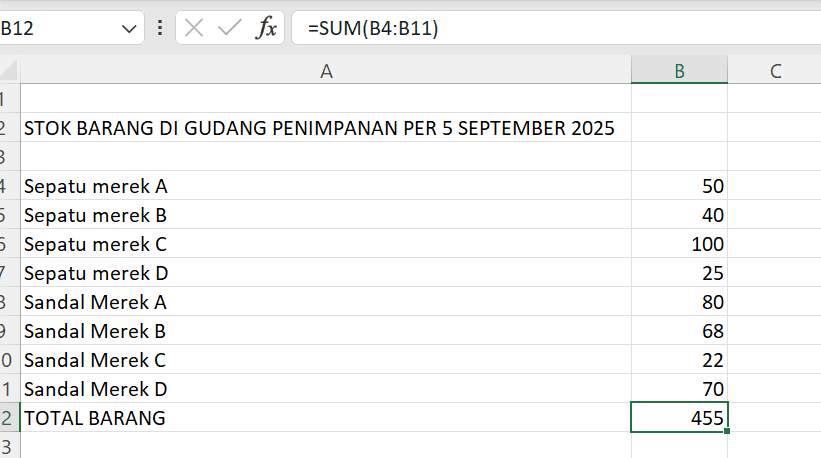Click the Cancel X icon in formula bar
The height and width of the screenshot is (458, 821).
pyautogui.click(x=194, y=29)
